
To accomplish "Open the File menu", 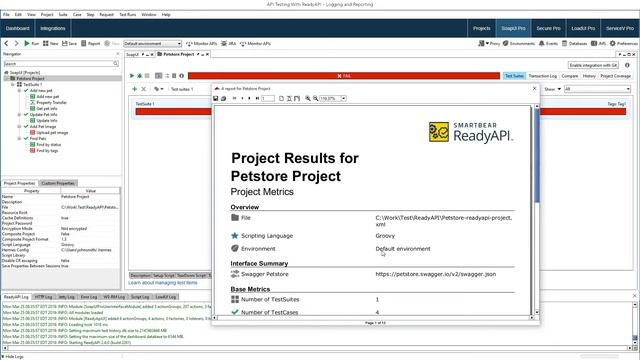I will click(x=6, y=15).
